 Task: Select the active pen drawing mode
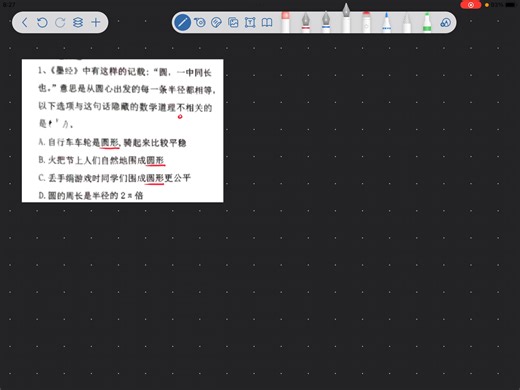point(182,22)
